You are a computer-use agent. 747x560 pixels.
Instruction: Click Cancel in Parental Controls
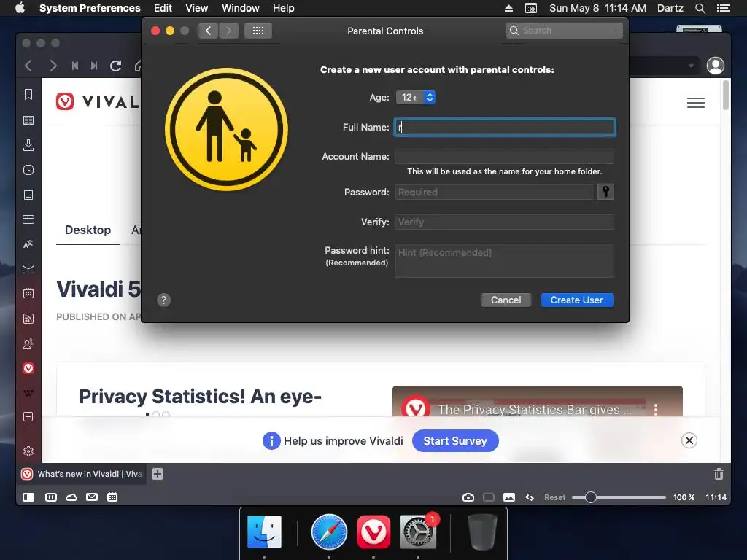tap(506, 300)
